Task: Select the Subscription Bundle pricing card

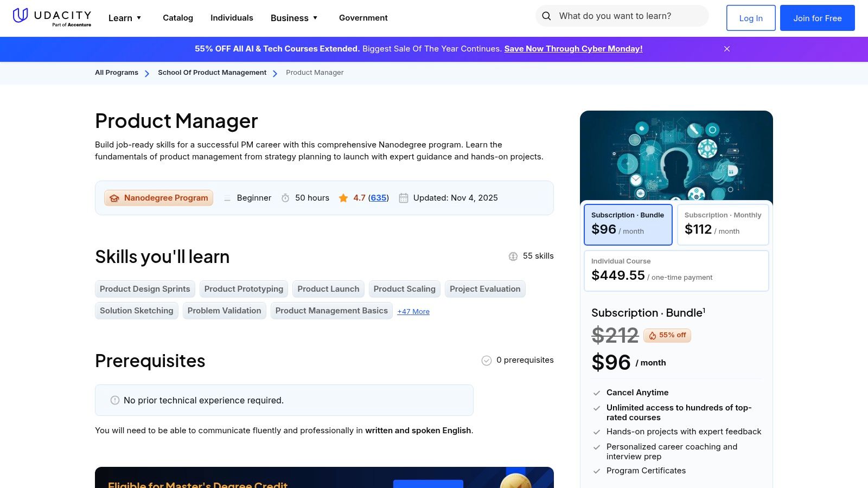Action: (x=628, y=224)
